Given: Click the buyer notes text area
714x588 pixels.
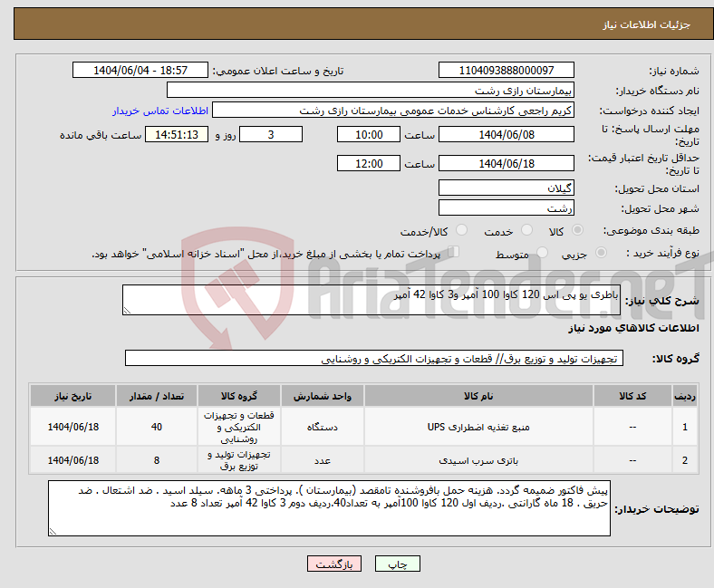Looking at the screenshot, I should [329, 508].
